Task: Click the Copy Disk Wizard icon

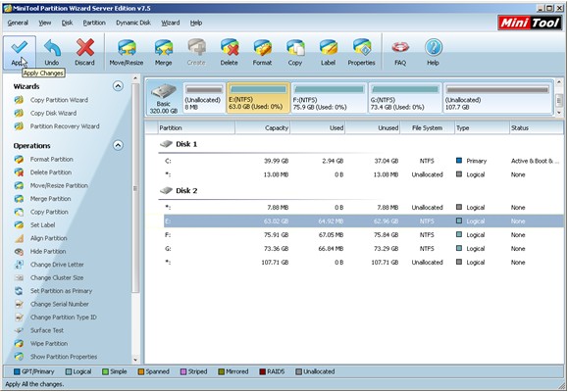Action: [19, 113]
